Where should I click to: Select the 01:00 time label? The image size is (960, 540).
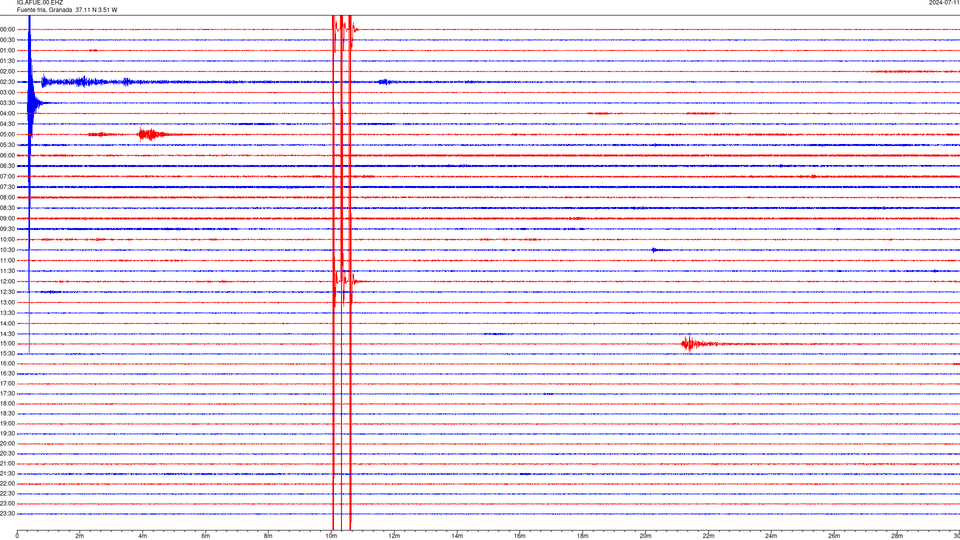(x=7, y=50)
